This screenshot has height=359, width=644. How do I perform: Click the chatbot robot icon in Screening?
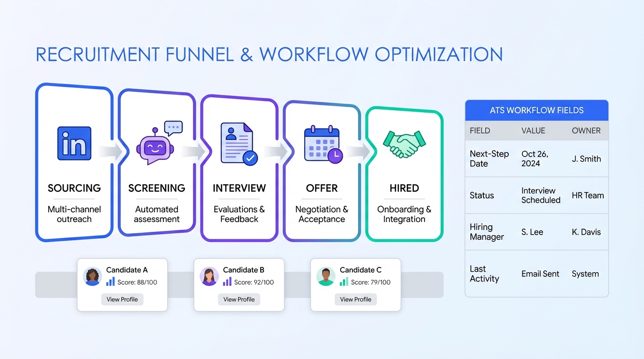tap(159, 143)
